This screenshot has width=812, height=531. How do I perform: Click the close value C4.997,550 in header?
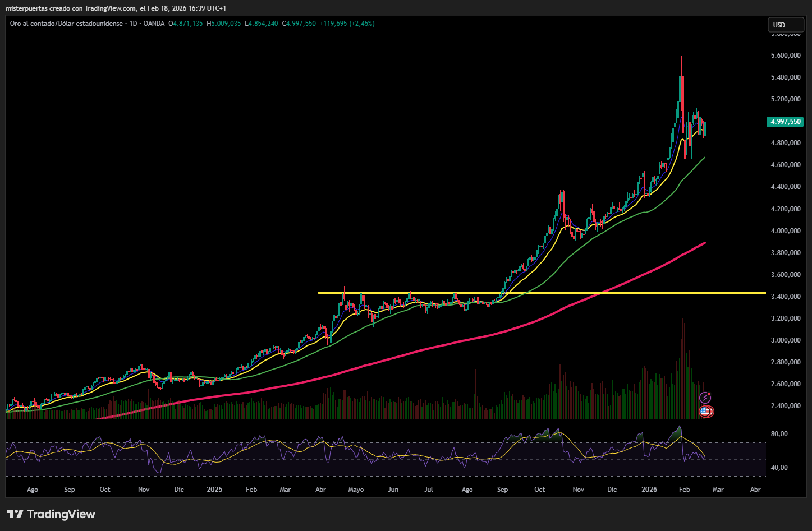tap(299, 24)
